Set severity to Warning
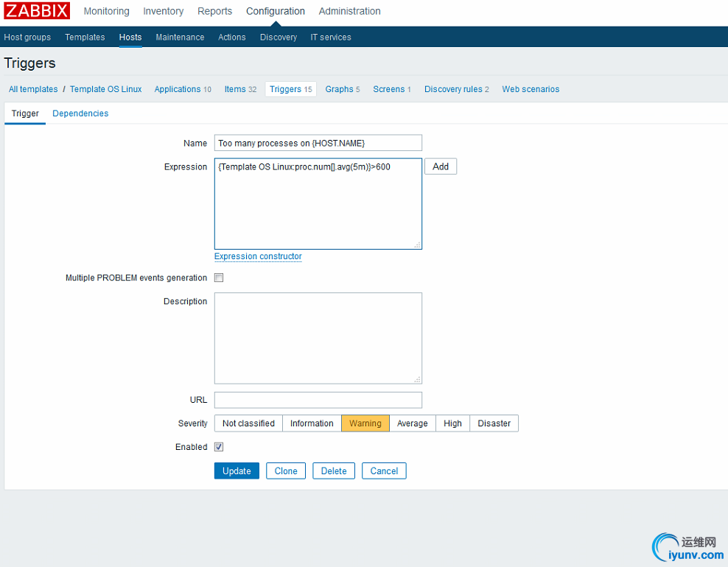Image resolution: width=728 pixels, height=567 pixels. [365, 423]
